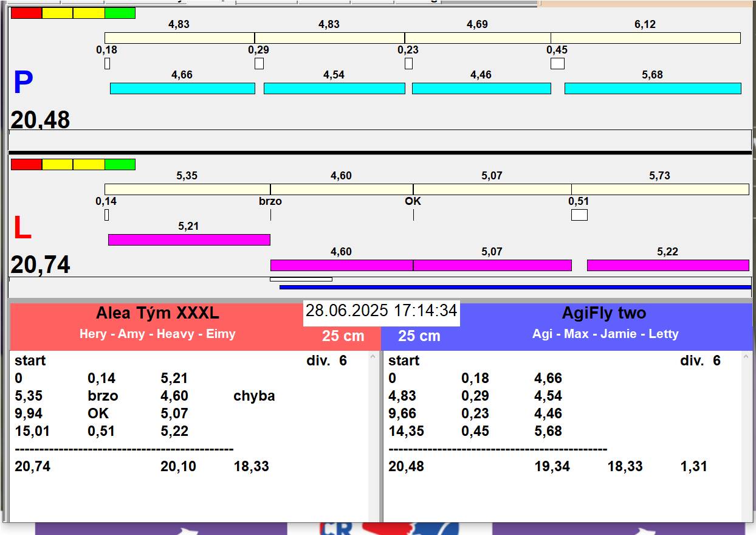Click the small white box under 0,29
756x535 pixels.
pos(259,63)
